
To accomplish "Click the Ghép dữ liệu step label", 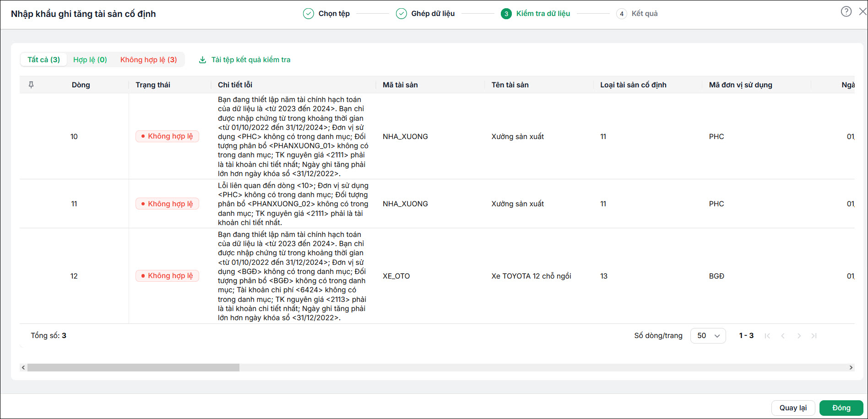I will click(433, 14).
